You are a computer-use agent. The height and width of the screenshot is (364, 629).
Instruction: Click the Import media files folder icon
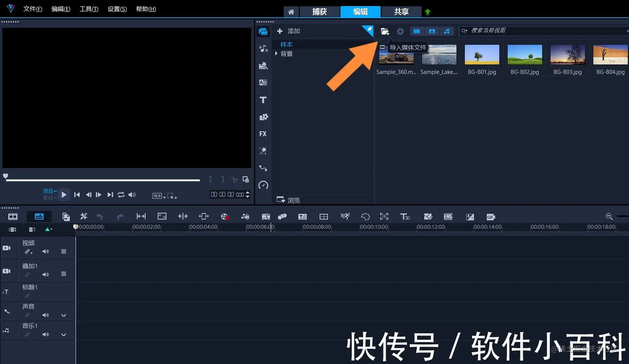pos(385,31)
